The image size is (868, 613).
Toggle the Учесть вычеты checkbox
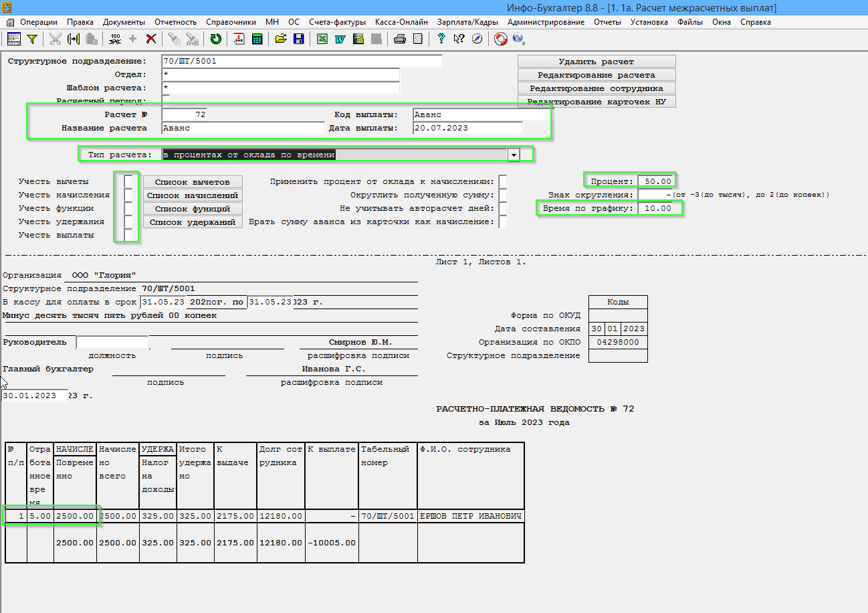[x=128, y=181]
